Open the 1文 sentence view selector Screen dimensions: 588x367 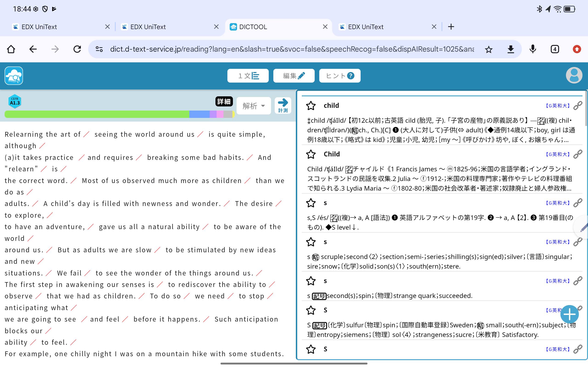click(x=248, y=76)
